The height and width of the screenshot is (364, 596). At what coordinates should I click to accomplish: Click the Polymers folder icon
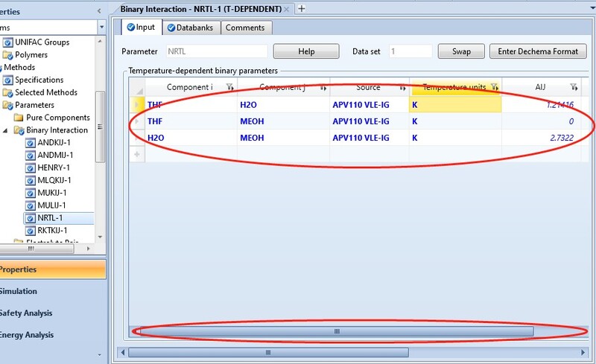[x=7, y=55]
